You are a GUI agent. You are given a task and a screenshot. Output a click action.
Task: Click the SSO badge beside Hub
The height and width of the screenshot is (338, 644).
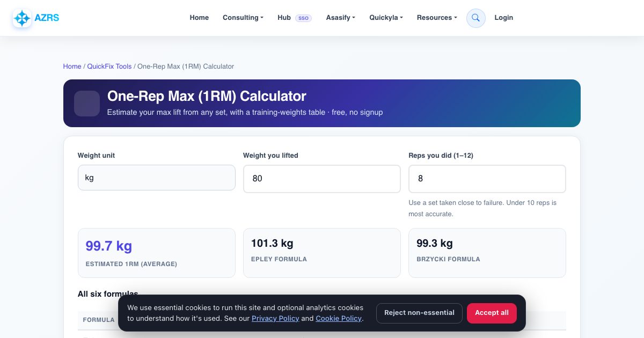(x=303, y=18)
